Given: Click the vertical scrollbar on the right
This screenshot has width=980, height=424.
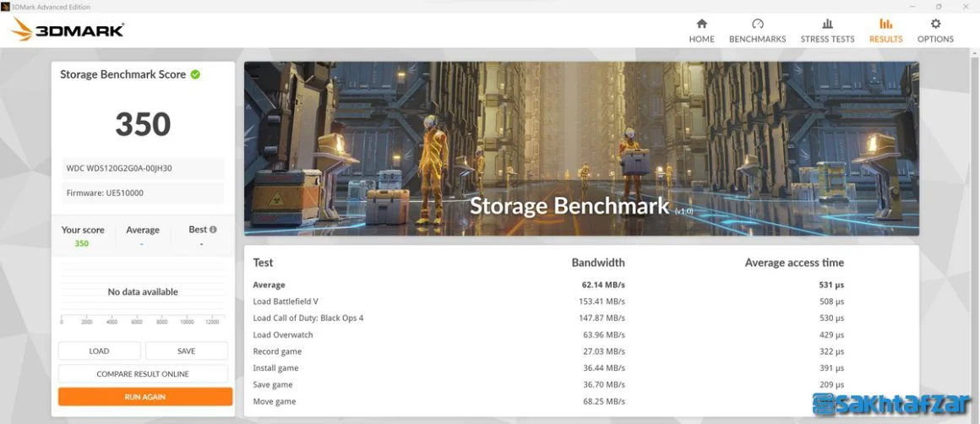Looking at the screenshot, I should (x=974, y=237).
